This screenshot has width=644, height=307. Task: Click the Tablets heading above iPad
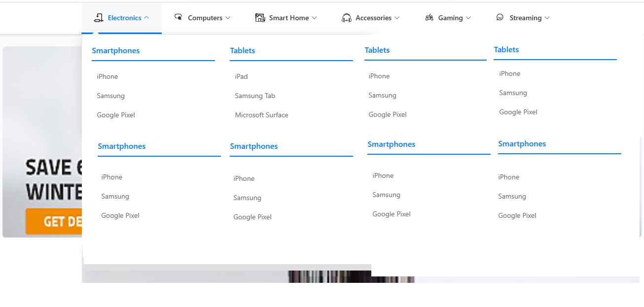point(243,51)
